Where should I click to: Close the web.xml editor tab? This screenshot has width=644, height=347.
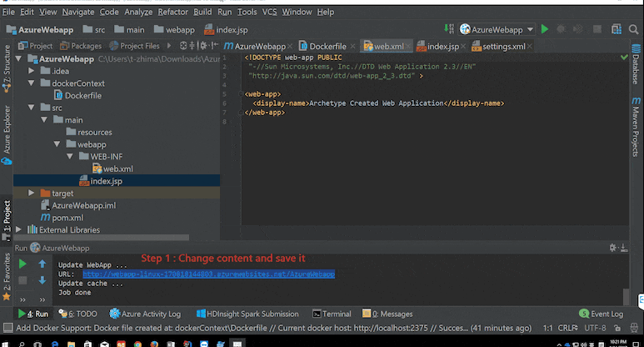(x=408, y=47)
